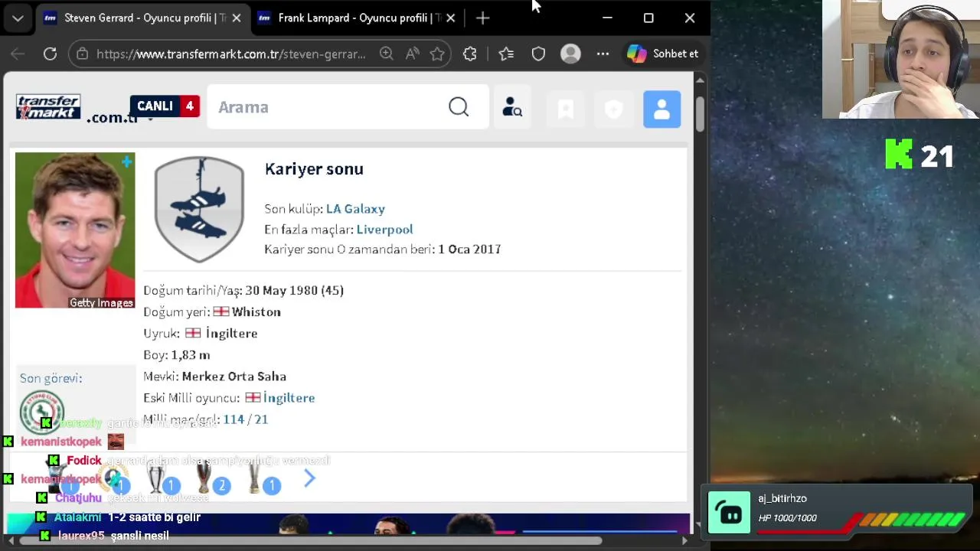Close the Frank Lampard tab
Viewport: 980px width, 551px height.
[450, 18]
